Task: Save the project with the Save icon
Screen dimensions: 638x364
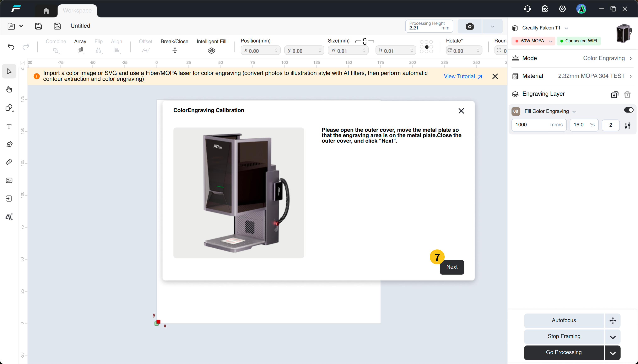Action: pos(38,26)
